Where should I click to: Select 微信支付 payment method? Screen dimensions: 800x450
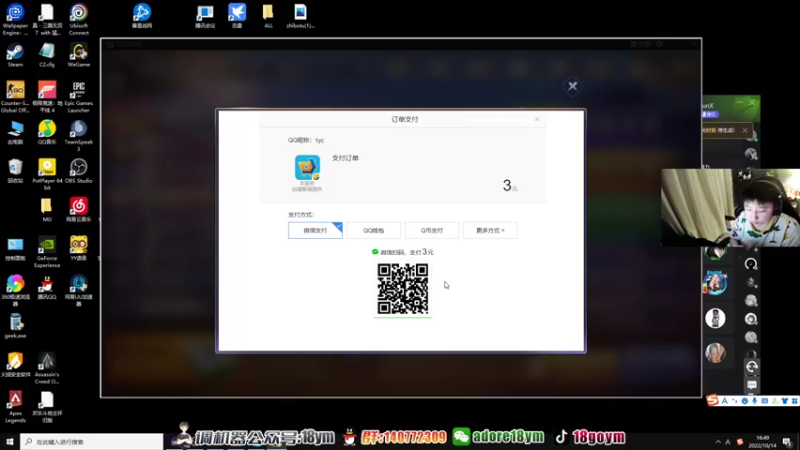(315, 230)
